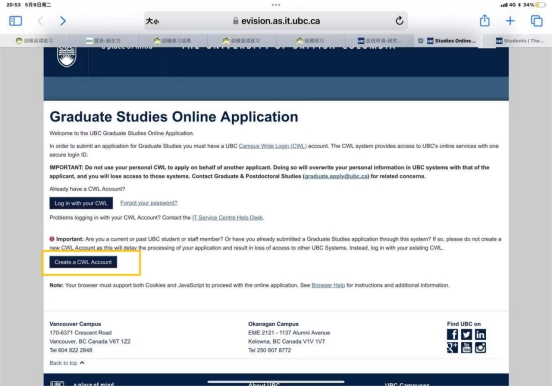Follow the Browser Help link
This screenshot has height=386, width=553.
click(328, 285)
